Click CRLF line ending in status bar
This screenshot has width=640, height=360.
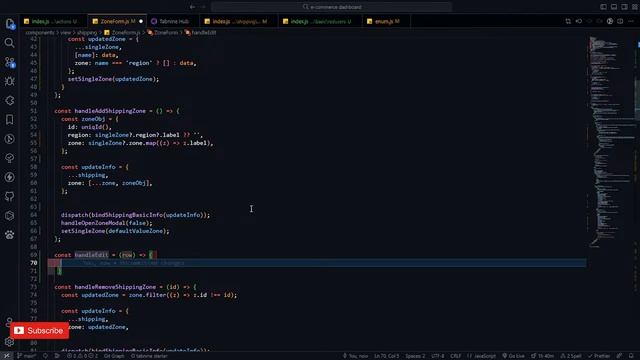tap(456, 356)
